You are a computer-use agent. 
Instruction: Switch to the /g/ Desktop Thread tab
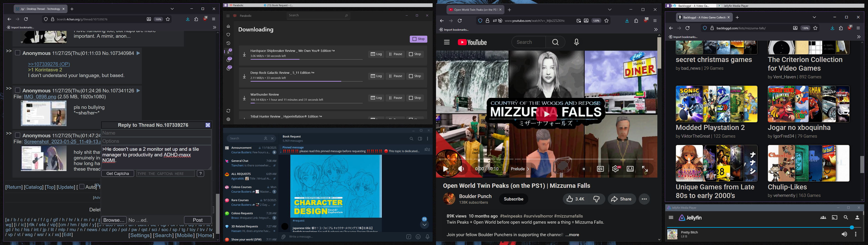coord(41,9)
